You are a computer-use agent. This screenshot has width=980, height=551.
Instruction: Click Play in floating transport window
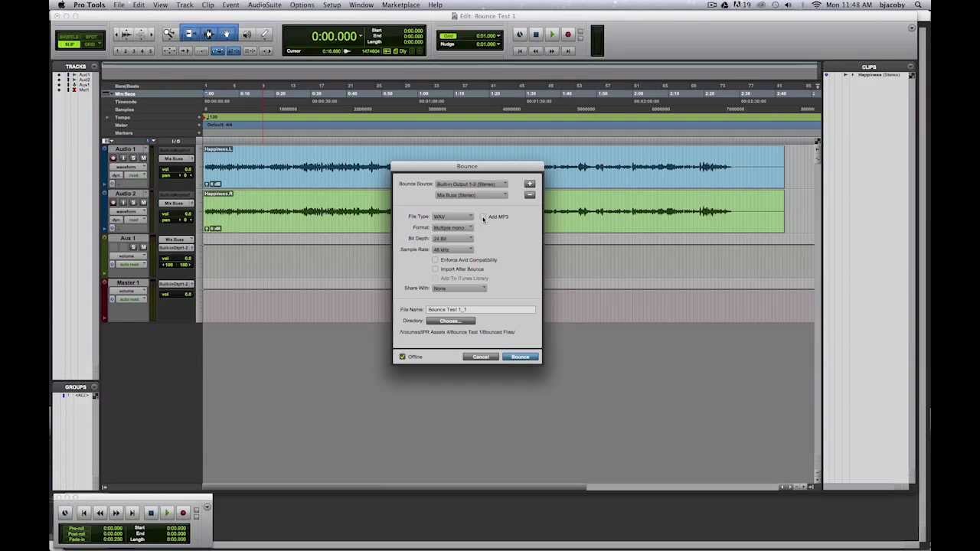[167, 513]
